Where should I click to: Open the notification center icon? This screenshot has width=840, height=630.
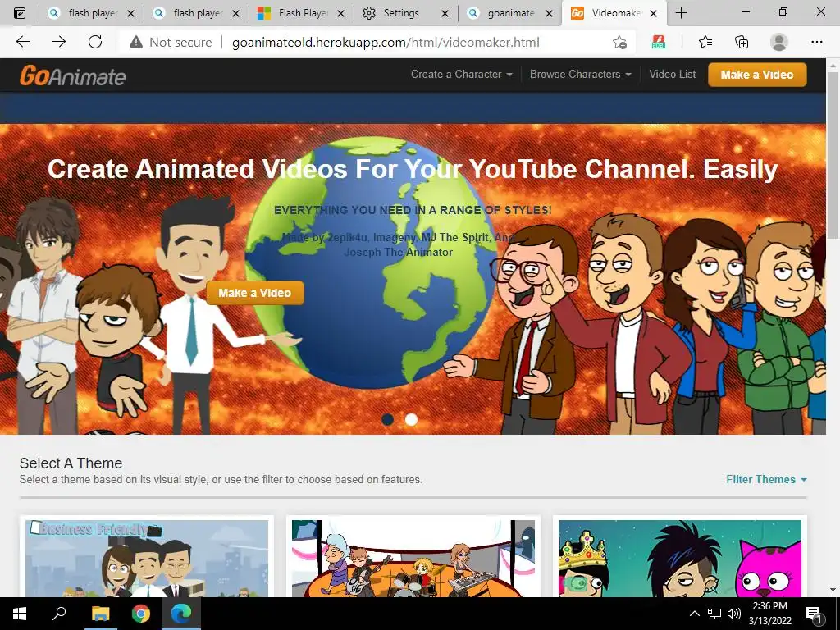(x=815, y=614)
